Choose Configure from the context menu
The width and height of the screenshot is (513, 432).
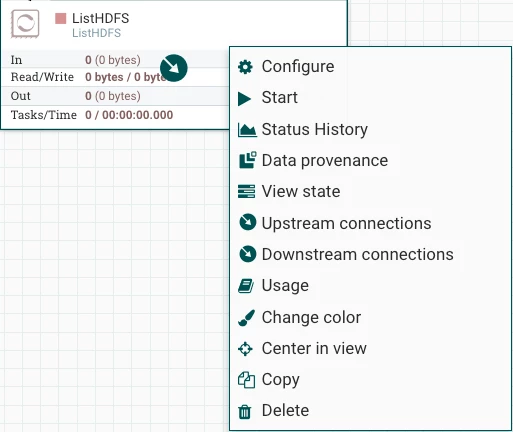(x=371, y=66)
